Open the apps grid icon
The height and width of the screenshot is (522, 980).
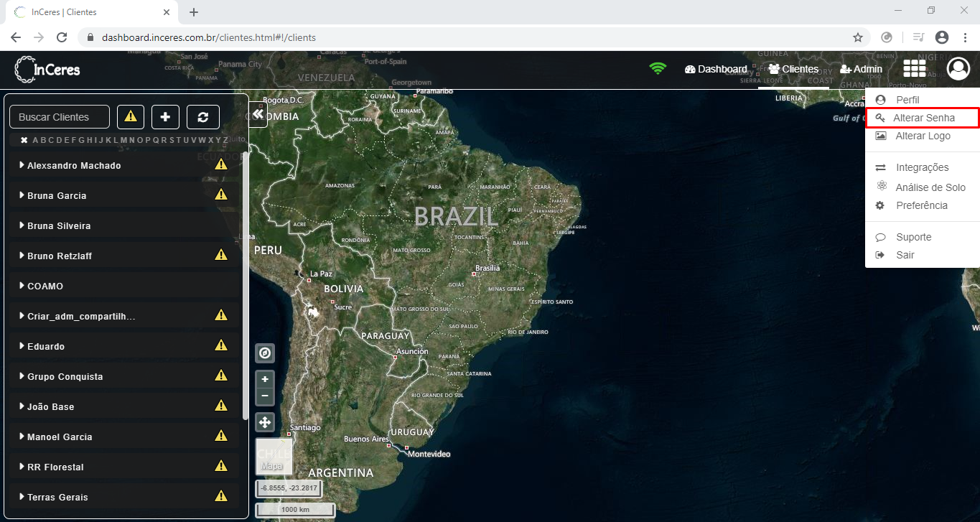(914, 68)
